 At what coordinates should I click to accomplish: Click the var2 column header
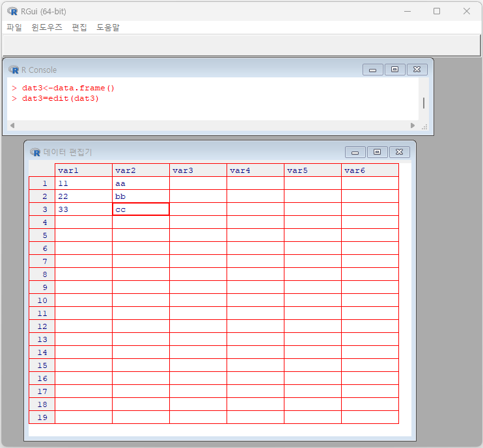tap(141, 170)
